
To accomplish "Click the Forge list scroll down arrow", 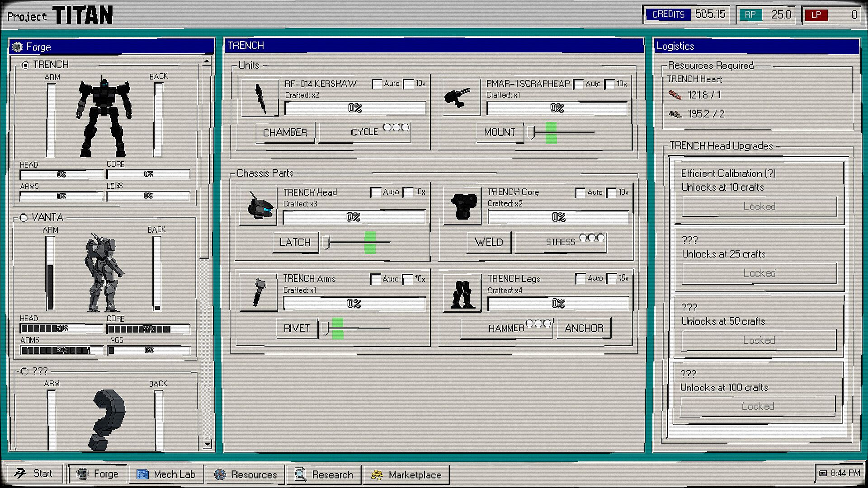I will pos(207,444).
